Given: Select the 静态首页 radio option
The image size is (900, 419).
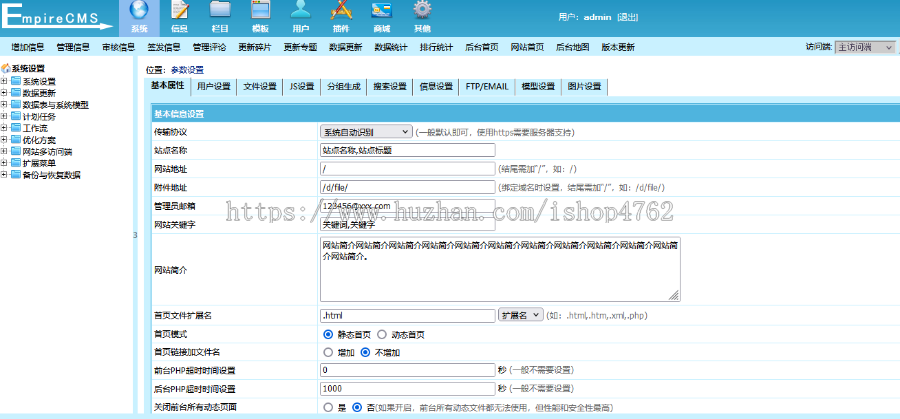Looking at the screenshot, I should 328,334.
